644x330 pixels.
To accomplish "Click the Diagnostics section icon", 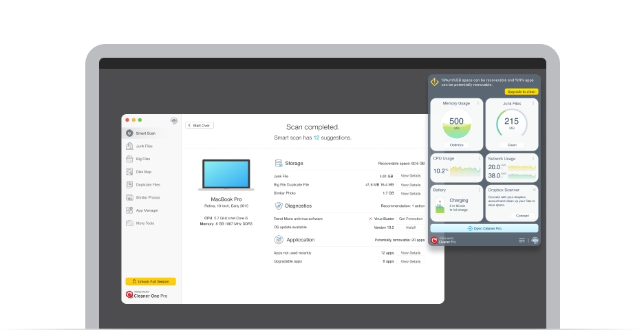I will pos(279,206).
